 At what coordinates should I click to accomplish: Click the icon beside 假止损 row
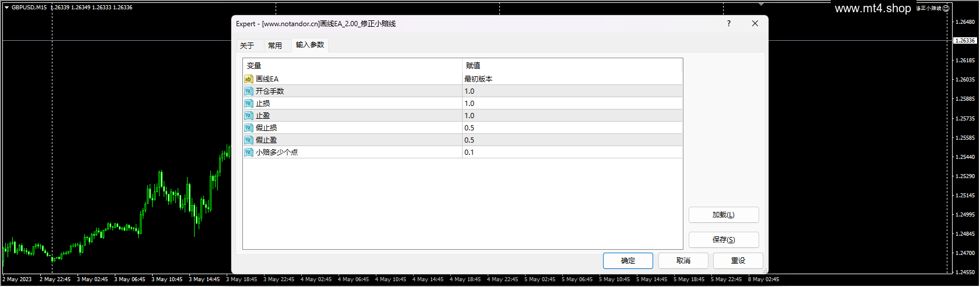point(249,128)
